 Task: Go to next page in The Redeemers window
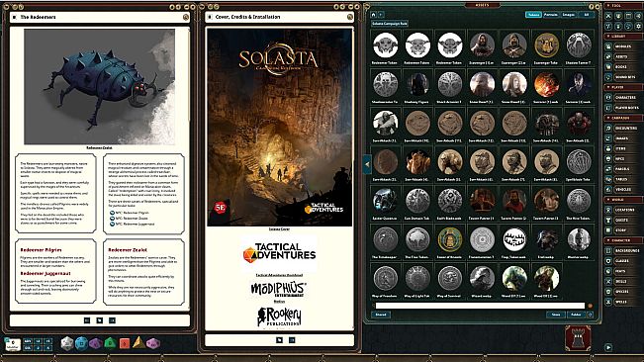pyautogui.click(x=112, y=320)
